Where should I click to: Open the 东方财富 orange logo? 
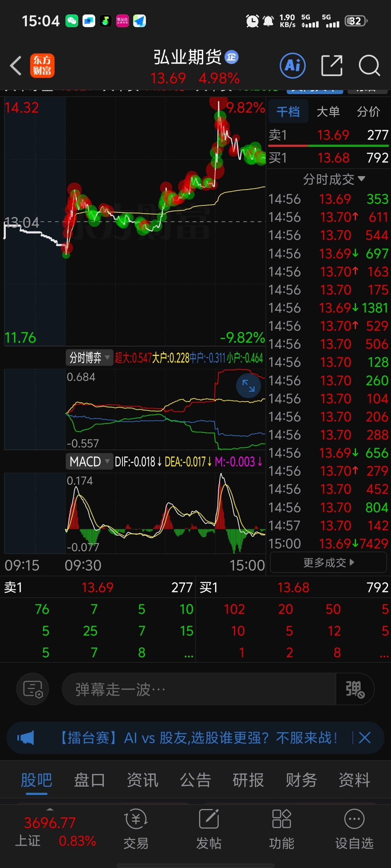tap(42, 65)
